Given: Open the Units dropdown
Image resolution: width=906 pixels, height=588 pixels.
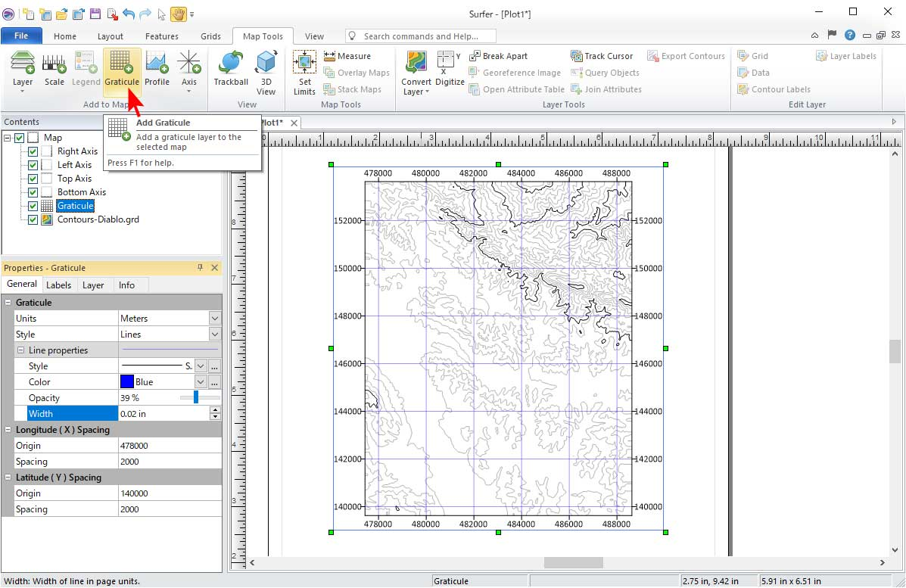Looking at the screenshot, I should 214,319.
